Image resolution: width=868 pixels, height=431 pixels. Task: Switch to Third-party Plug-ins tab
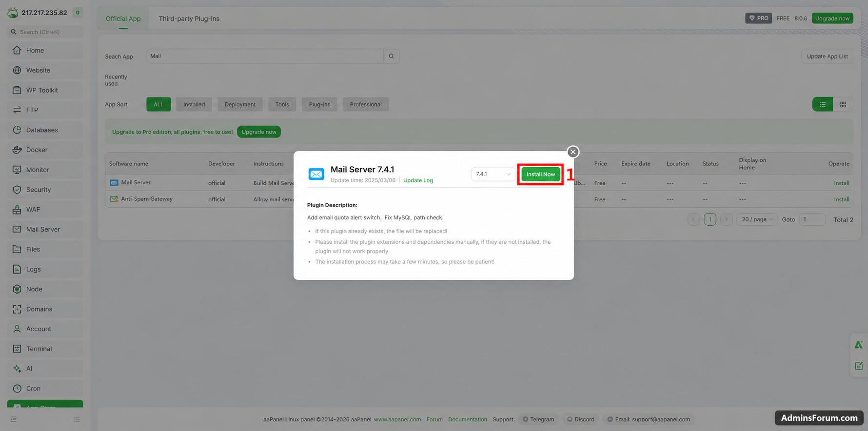point(189,19)
